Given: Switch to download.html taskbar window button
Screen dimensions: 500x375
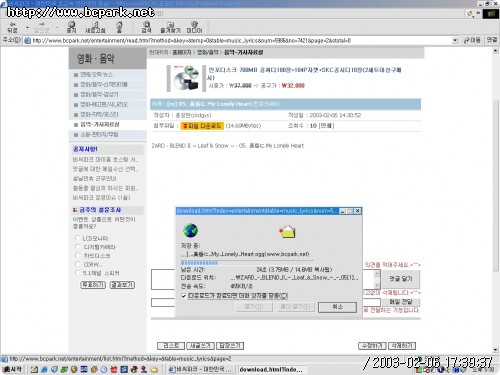Looking at the screenshot, I should point(271,370).
